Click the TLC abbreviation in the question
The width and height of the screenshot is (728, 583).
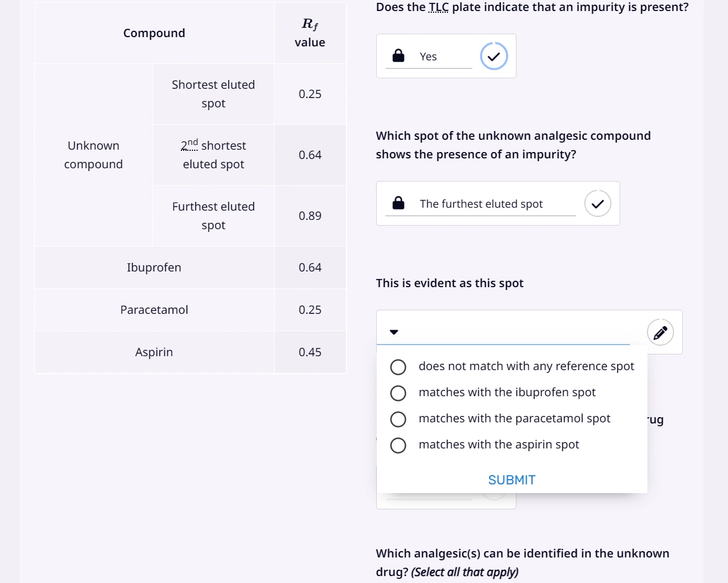pos(439,8)
